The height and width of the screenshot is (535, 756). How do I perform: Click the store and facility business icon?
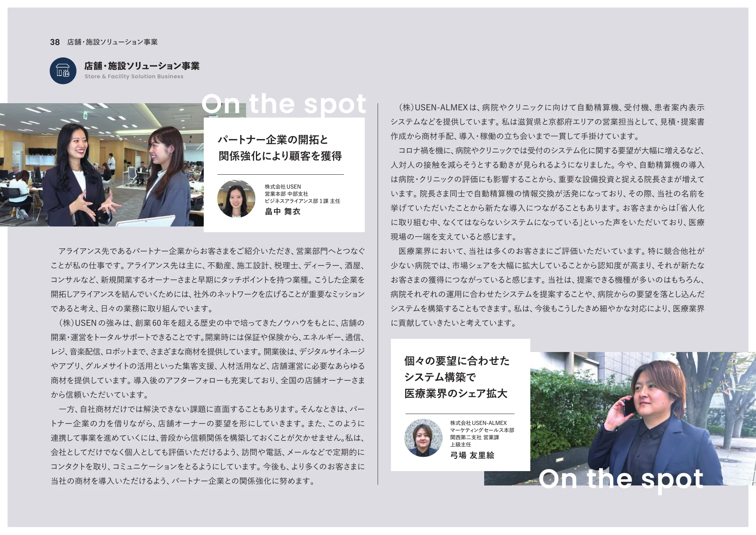[x=63, y=71]
